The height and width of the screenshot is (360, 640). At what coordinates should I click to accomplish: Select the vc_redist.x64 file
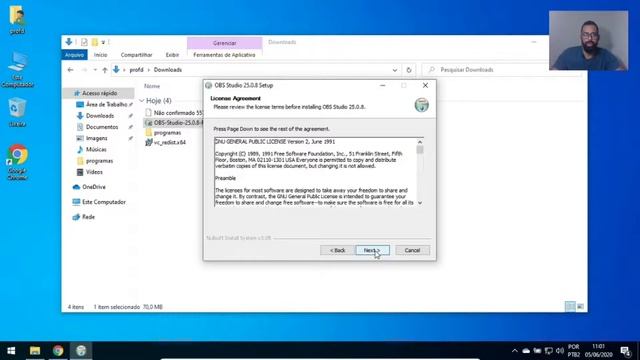click(x=166, y=142)
